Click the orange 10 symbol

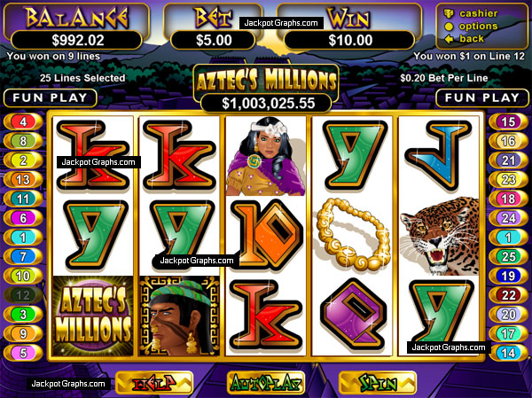(267, 235)
